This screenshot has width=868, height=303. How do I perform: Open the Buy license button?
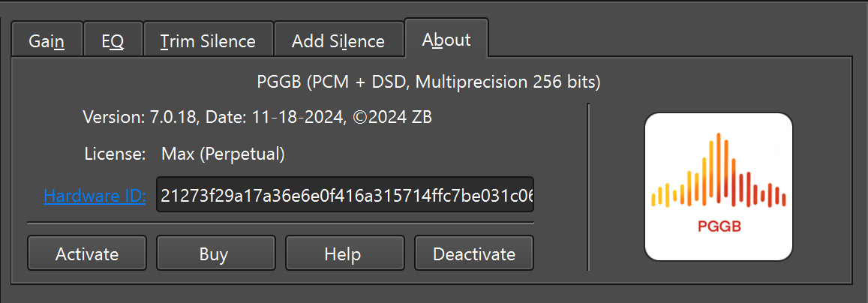tap(216, 253)
